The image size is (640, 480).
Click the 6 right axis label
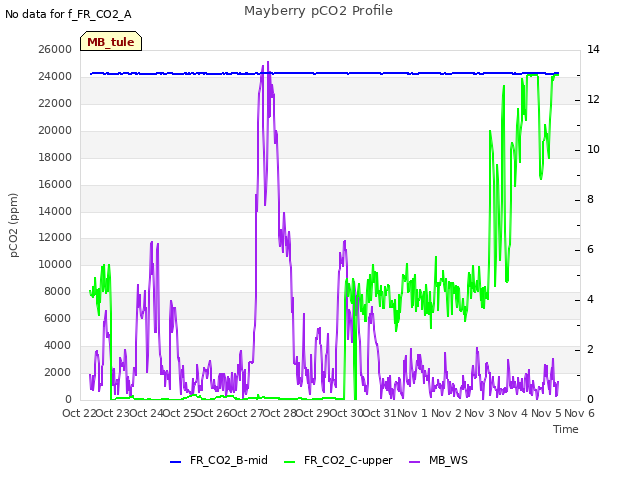click(590, 249)
